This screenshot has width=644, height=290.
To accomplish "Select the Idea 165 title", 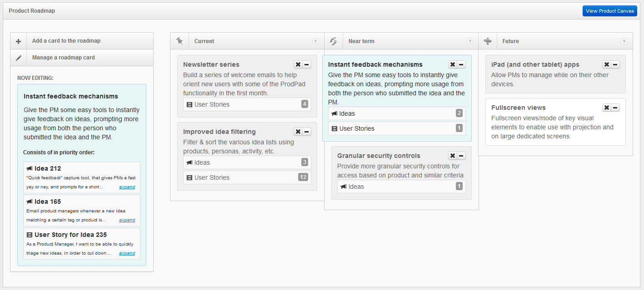I will tap(48, 202).
